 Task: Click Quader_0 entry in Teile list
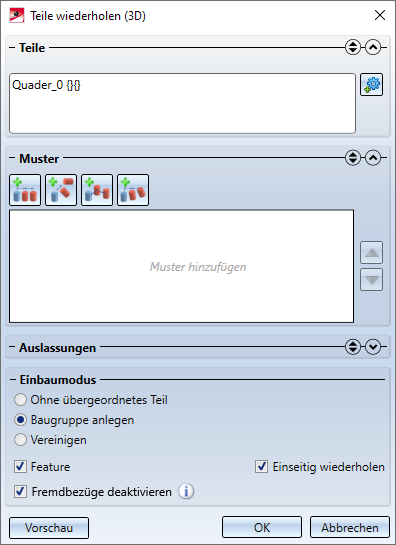coord(46,85)
